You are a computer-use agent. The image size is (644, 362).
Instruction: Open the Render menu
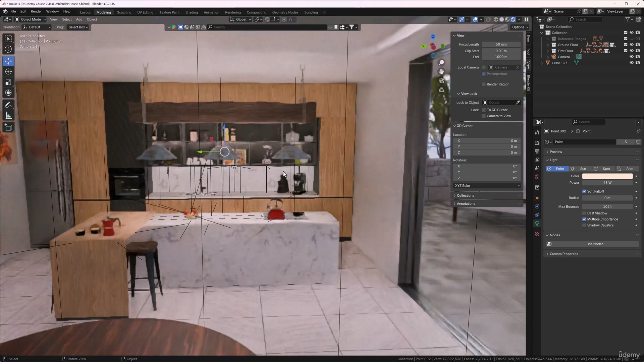point(36,11)
